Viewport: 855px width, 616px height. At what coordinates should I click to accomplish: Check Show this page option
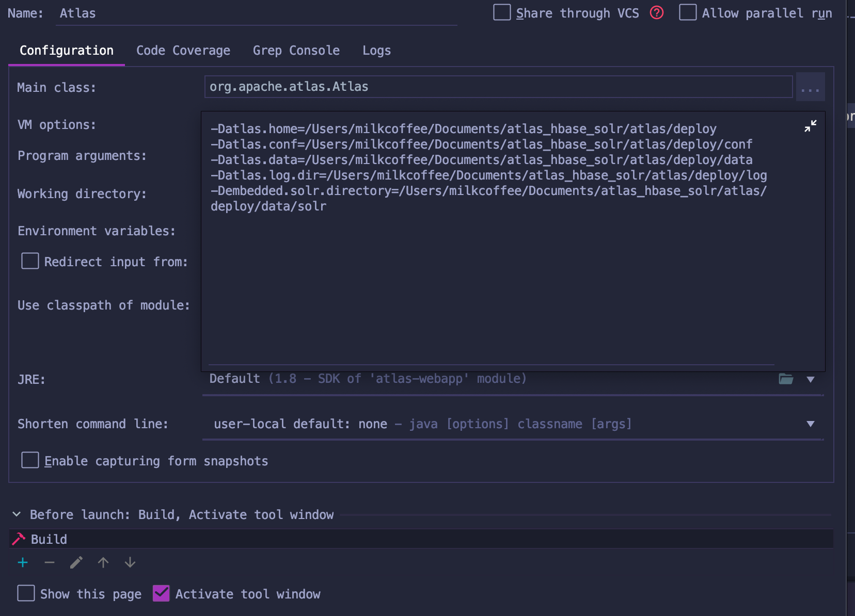click(x=26, y=593)
